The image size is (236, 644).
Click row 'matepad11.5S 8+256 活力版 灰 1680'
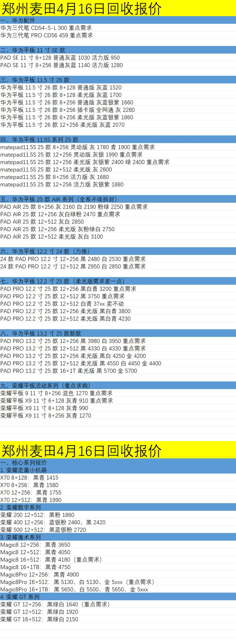118,177
